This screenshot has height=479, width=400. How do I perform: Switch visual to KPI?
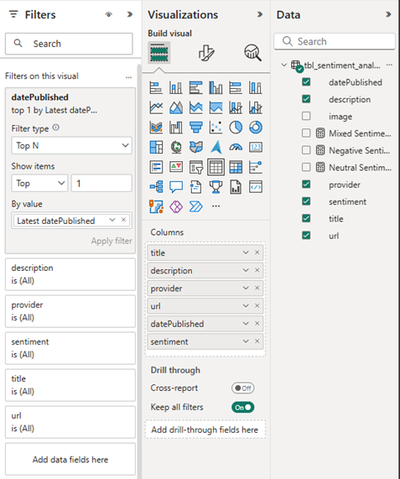(176, 167)
